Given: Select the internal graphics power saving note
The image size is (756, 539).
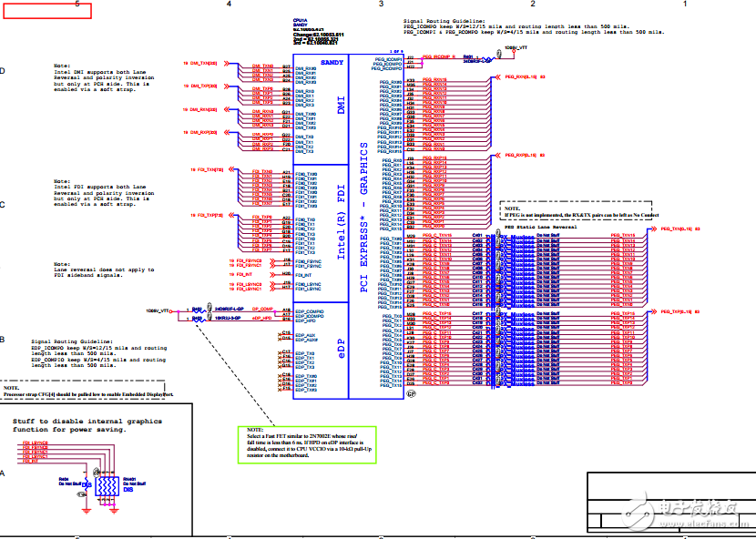Looking at the screenshot, I should (x=87, y=426).
